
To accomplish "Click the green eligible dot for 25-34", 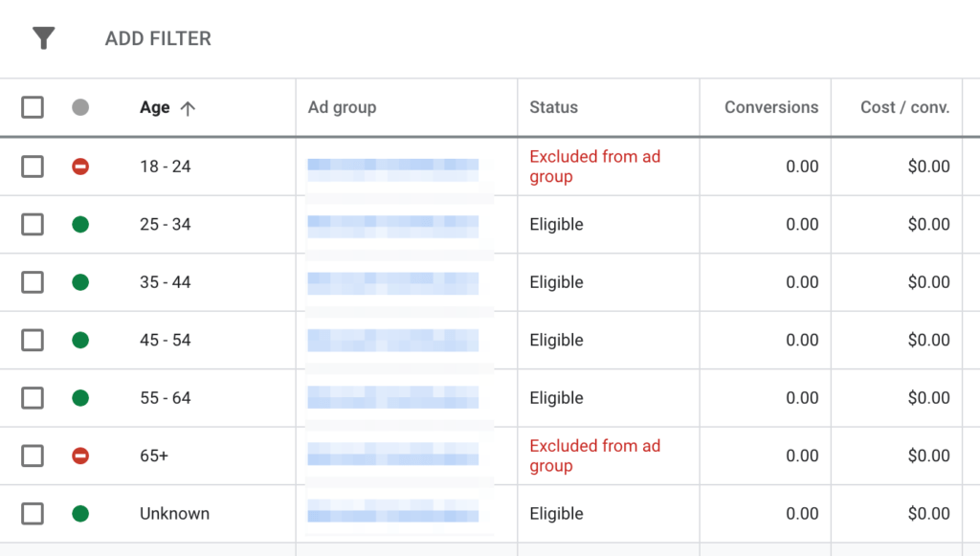I will click(x=80, y=224).
